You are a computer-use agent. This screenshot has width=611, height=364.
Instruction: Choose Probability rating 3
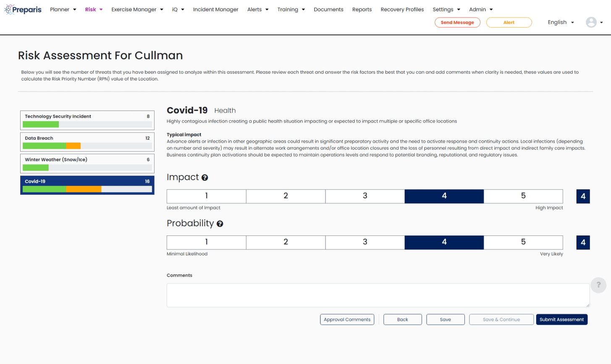[365, 242]
